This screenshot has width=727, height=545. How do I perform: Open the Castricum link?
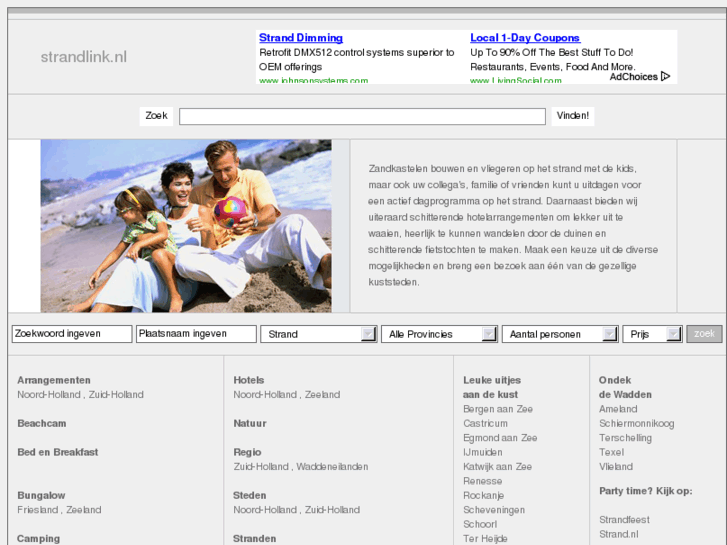(485, 423)
